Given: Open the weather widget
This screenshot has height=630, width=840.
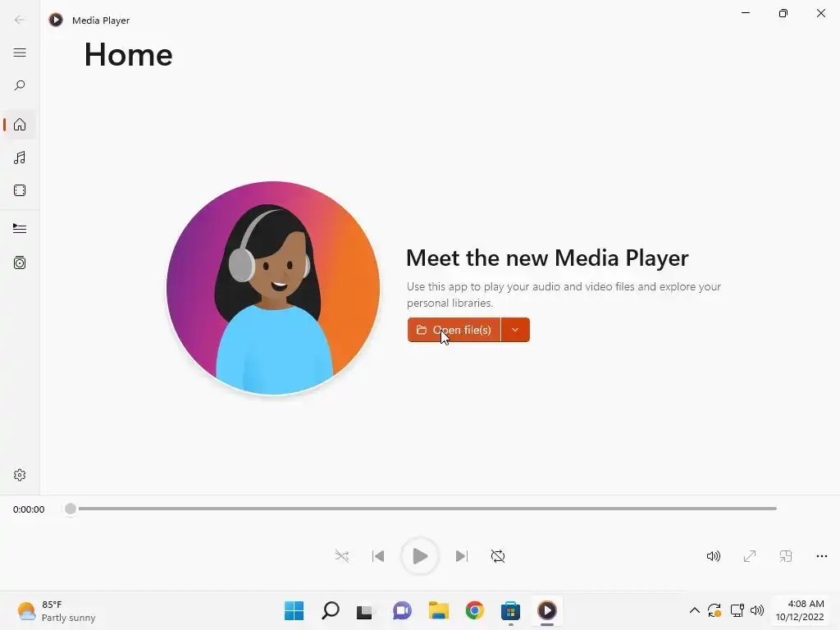Looking at the screenshot, I should (x=57, y=610).
